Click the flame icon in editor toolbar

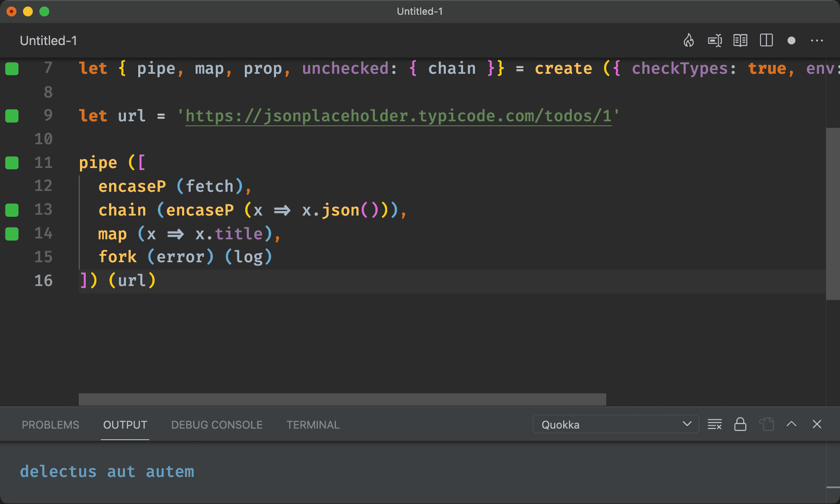point(689,41)
